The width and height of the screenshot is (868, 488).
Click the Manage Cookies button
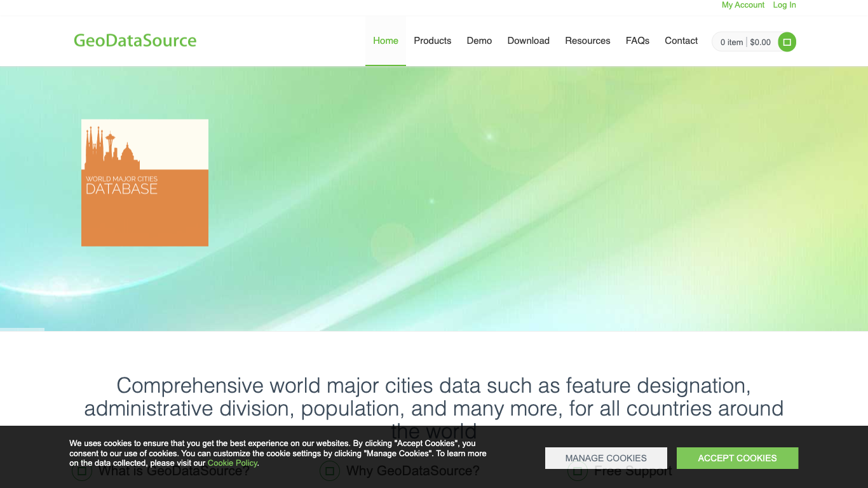coord(606,458)
